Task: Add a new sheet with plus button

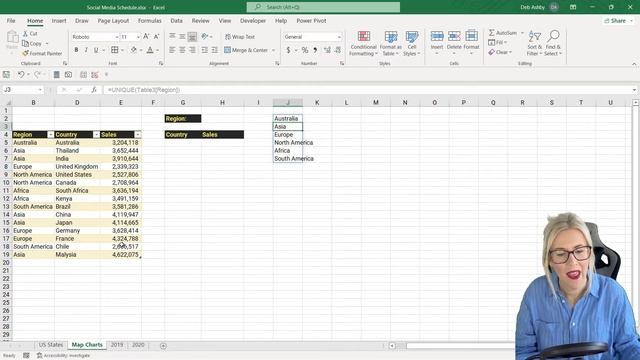Action: tap(163, 346)
